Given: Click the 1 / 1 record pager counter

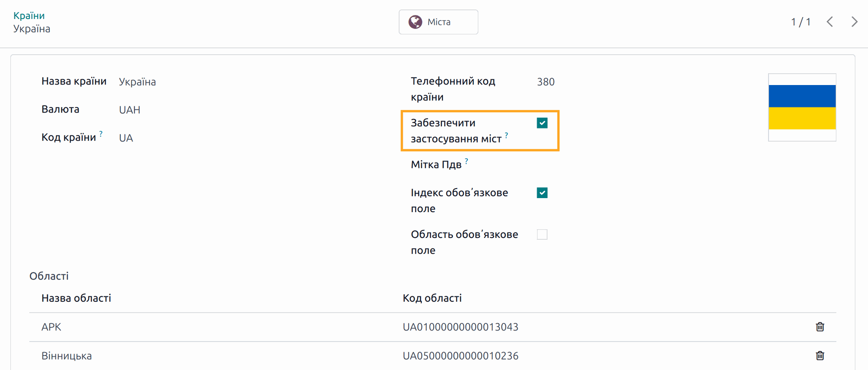Looking at the screenshot, I should [x=801, y=22].
